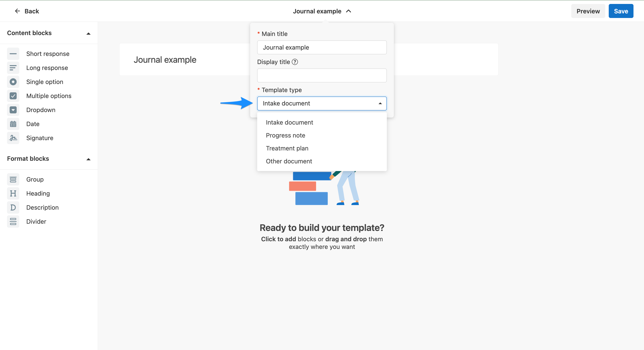The height and width of the screenshot is (350, 644).
Task: Click the Divider format icon
Action: coord(13,221)
